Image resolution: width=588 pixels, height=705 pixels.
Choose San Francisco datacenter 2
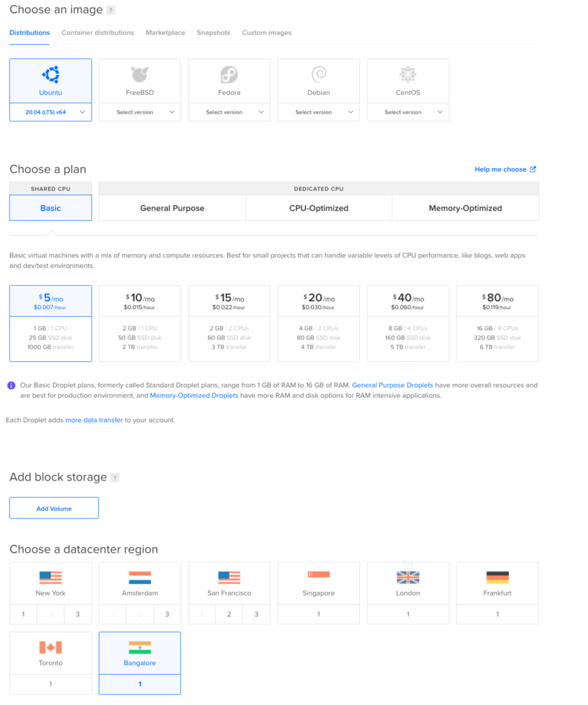pyautogui.click(x=229, y=614)
